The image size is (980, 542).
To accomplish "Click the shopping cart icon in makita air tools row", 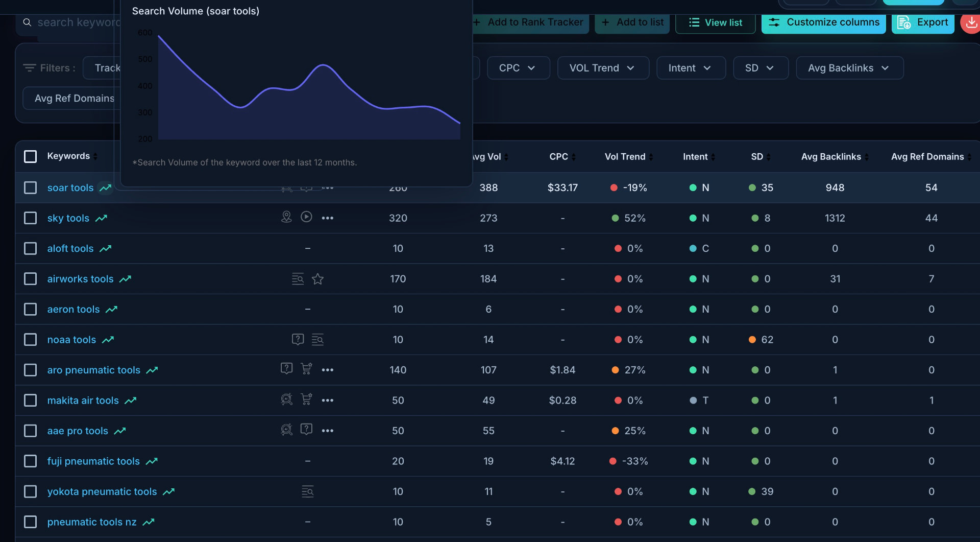I will 306,399.
